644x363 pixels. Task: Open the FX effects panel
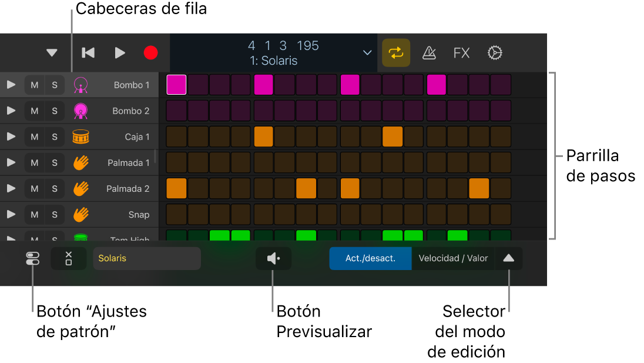coord(461,53)
